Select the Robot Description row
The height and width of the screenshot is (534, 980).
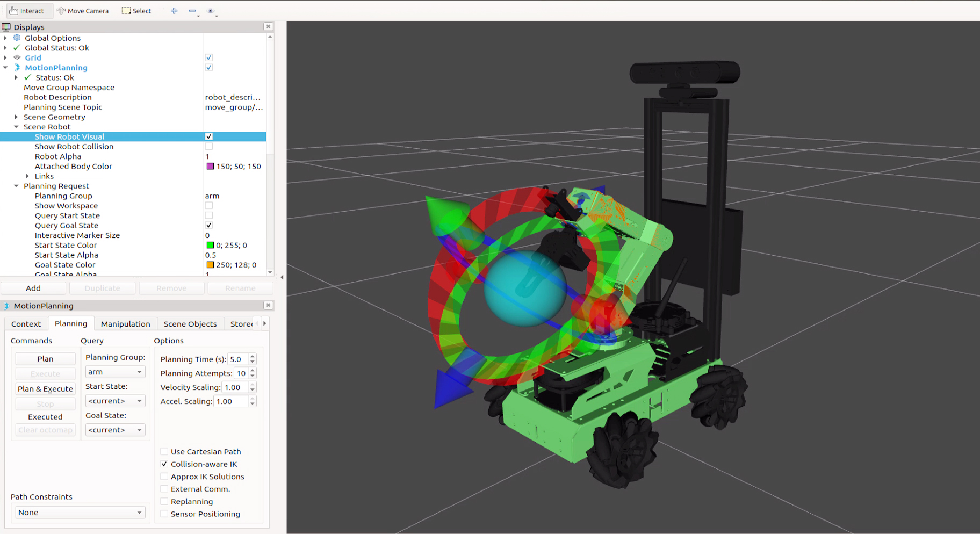(x=133, y=97)
